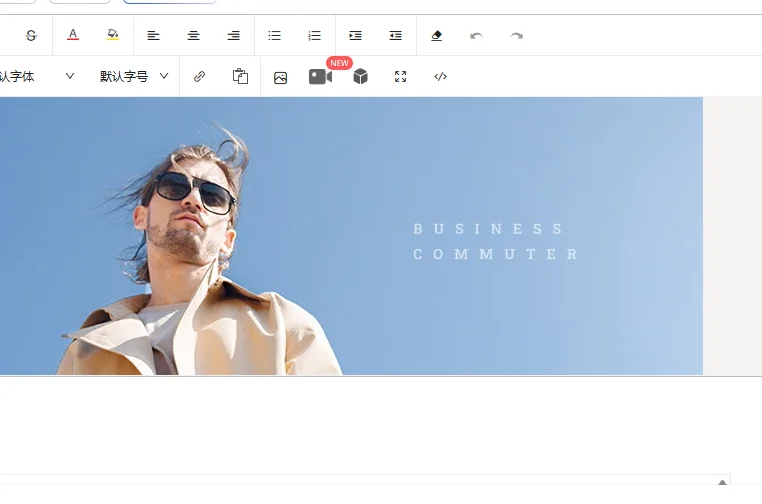Open the red font color picker
The width and height of the screenshot is (762, 504).
coord(73,35)
